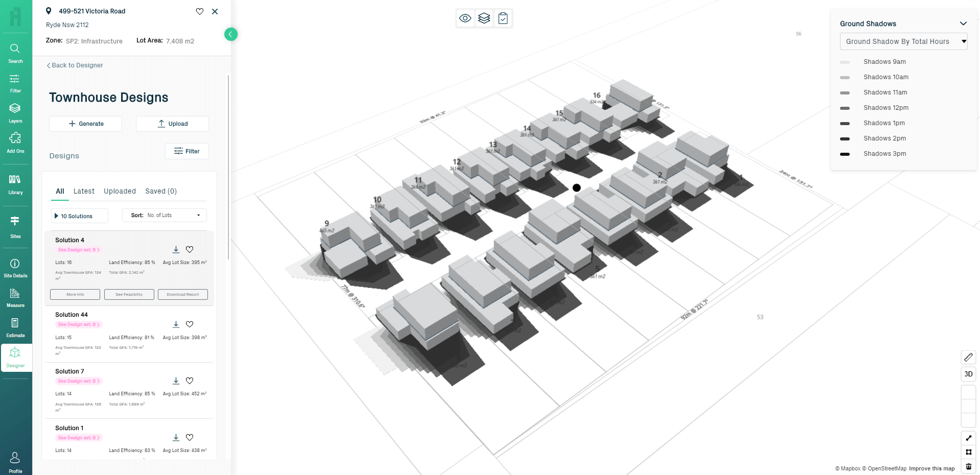This screenshot has width=980, height=475.
Task: Toggle the 3D map view
Action: click(x=968, y=374)
